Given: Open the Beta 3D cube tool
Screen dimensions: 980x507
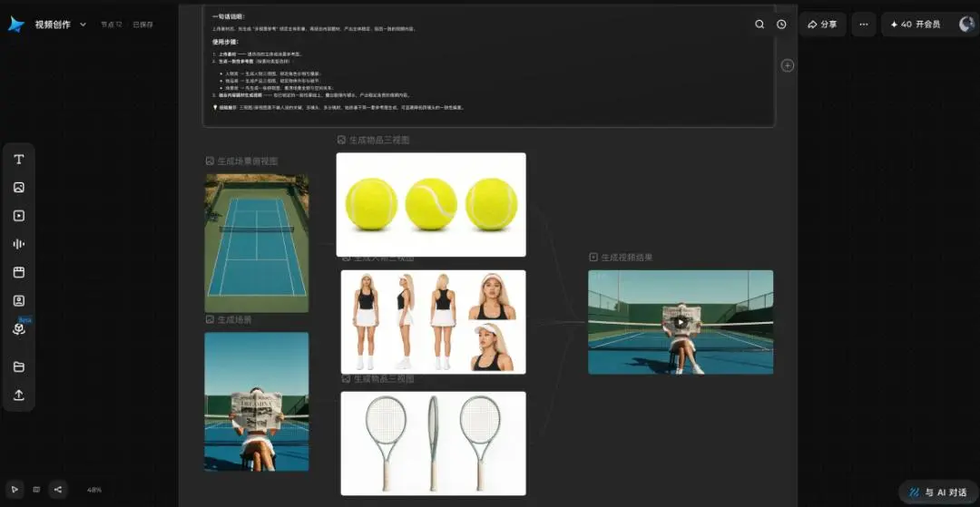Looking at the screenshot, I should [19, 329].
